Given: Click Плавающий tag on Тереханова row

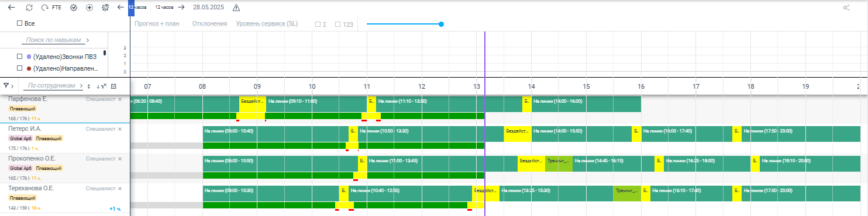Looking at the screenshot, I should coord(23,198).
